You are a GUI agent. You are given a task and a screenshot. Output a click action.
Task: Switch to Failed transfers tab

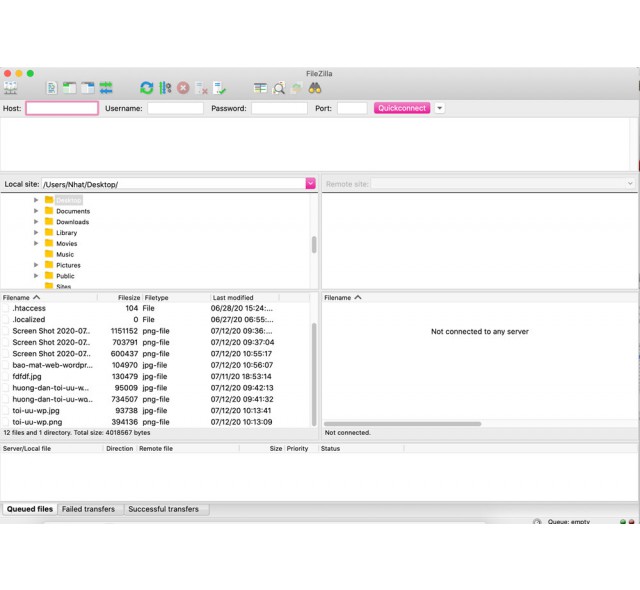pos(88,509)
